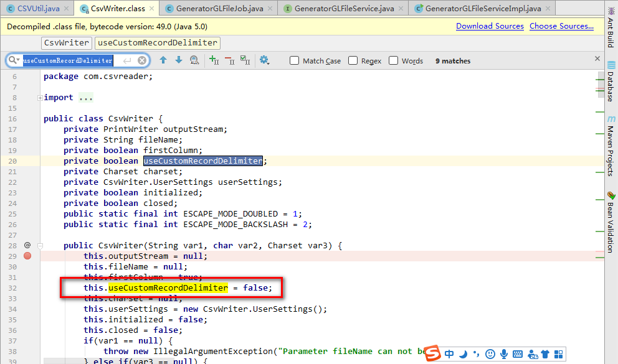Image resolution: width=618 pixels, height=364 pixels.
Task: Enable the Match Case checkbox
Action: click(295, 60)
